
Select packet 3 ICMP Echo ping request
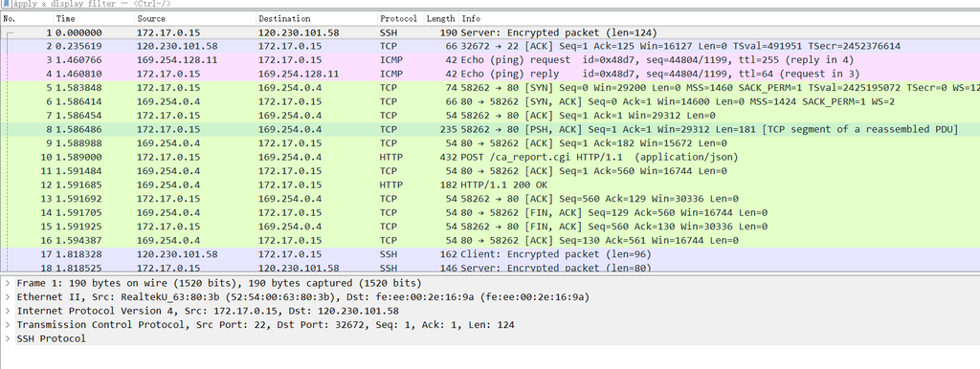pyautogui.click(x=490, y=60)
